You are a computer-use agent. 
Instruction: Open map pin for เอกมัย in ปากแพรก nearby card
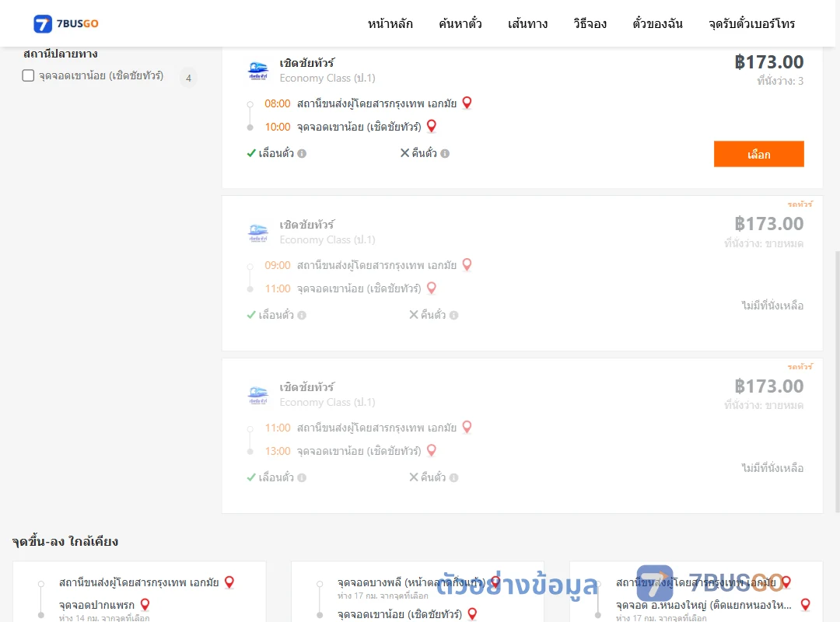coord(229,582)
